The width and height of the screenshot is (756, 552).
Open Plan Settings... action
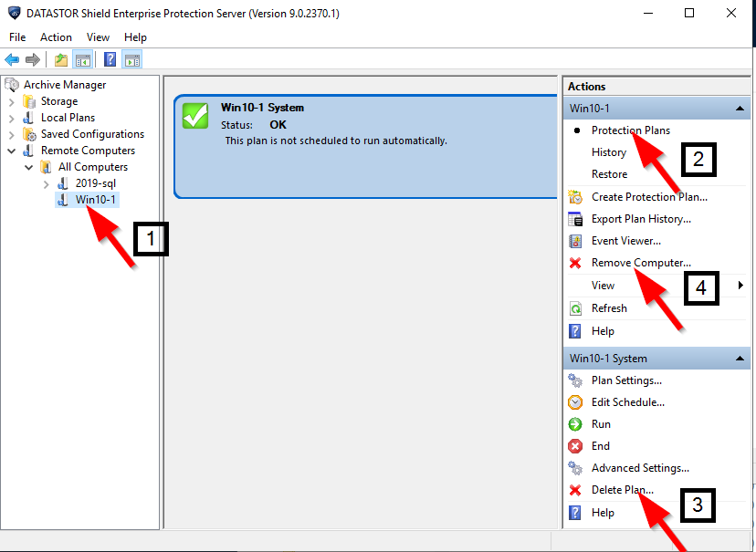click(626, 380)
